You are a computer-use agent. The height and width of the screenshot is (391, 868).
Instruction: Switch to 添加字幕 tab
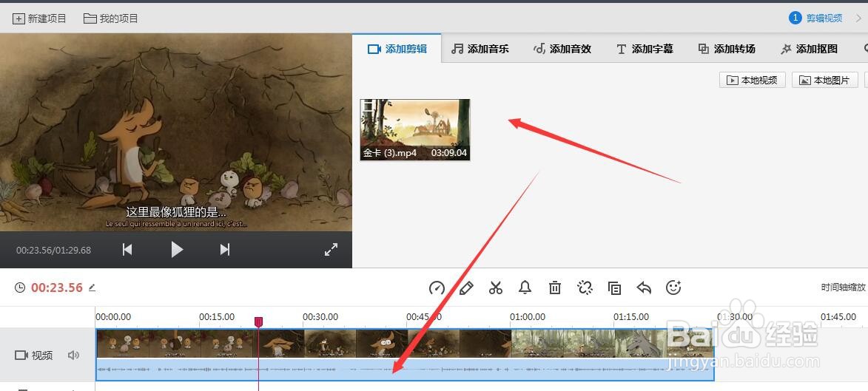(x=645, y=49)
